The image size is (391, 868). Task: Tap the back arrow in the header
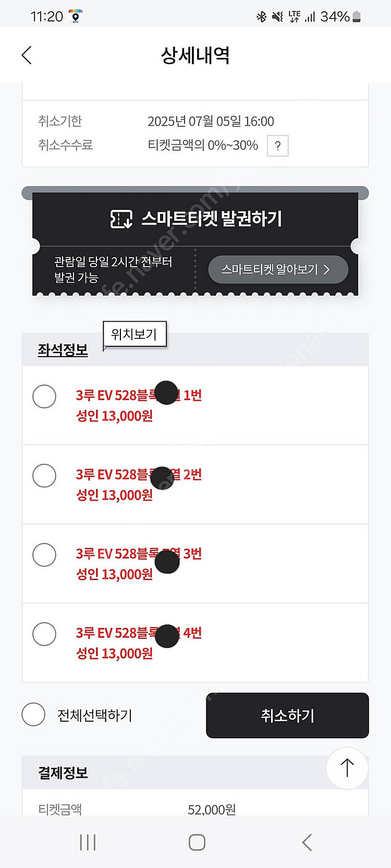click(27, 55)
